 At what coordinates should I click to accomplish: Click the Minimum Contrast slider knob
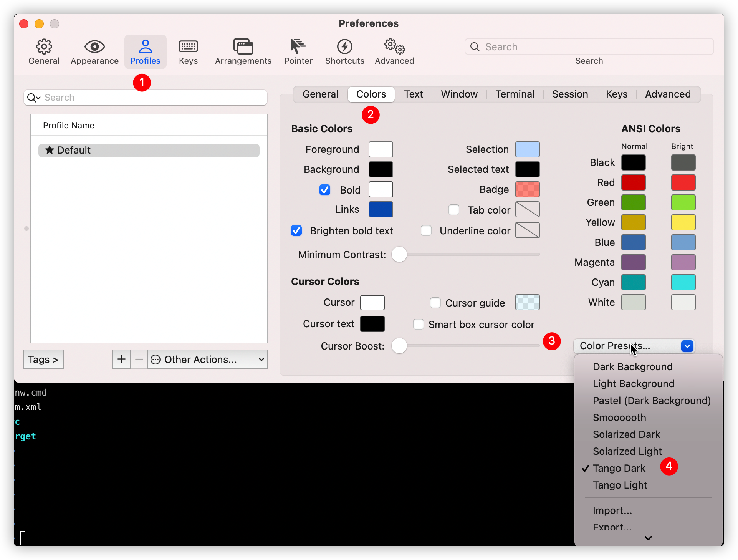399,254
